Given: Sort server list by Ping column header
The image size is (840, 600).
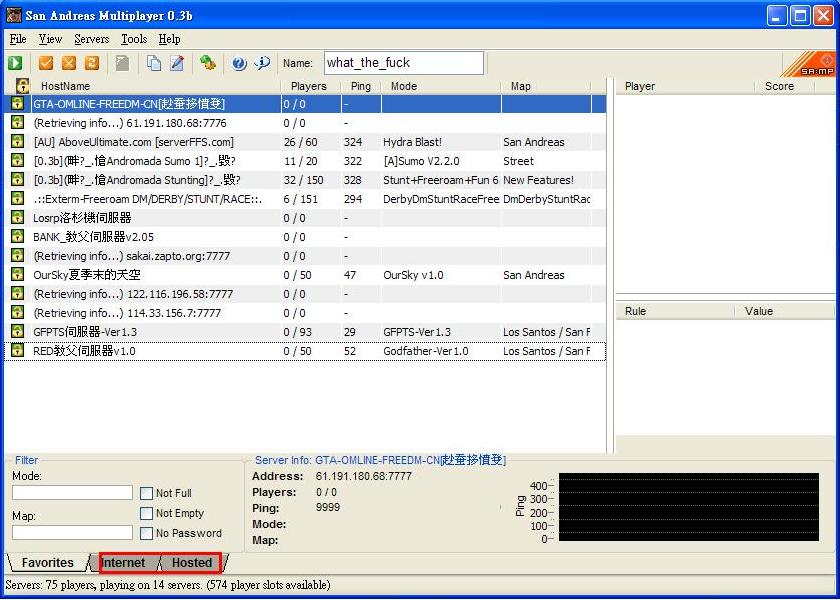Looking at the screenshot, I should [360, 86].
